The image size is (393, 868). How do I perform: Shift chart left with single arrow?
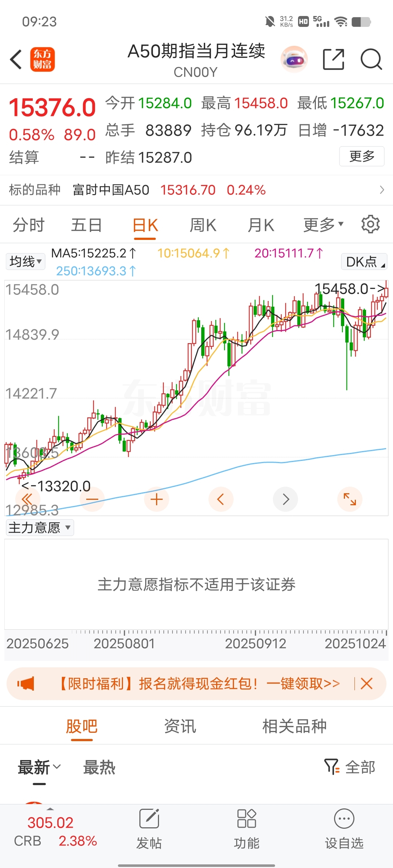221,499
